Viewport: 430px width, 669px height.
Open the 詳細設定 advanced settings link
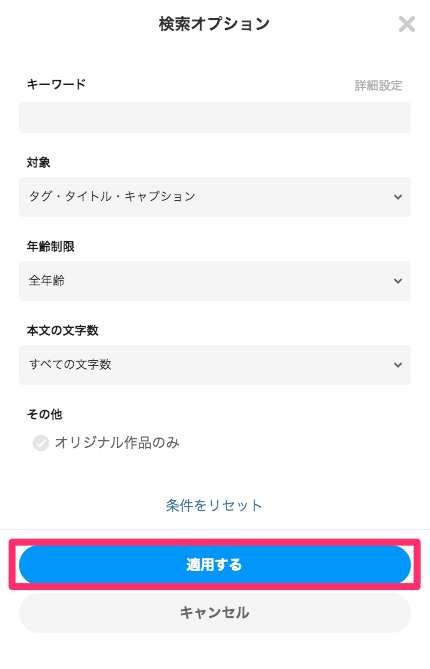tap(378, 85)
